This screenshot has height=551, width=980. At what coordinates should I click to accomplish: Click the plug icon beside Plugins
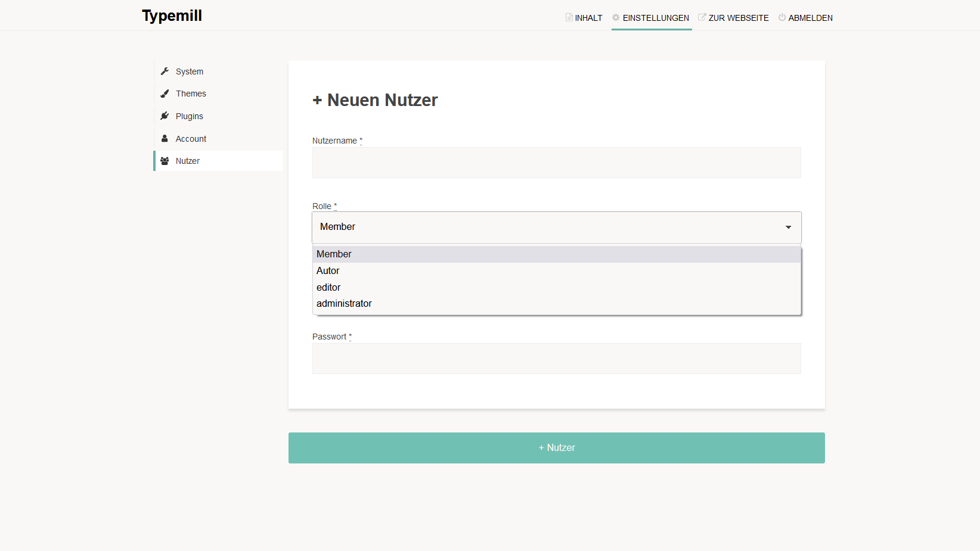pos(165,116)
